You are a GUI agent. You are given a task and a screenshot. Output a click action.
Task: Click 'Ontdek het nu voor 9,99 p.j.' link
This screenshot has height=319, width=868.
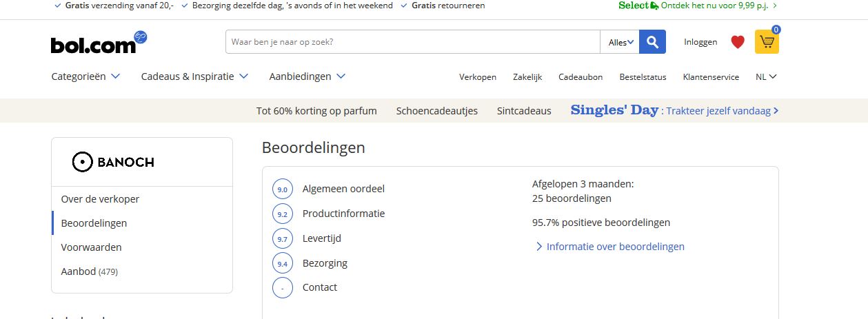[719, 6]
